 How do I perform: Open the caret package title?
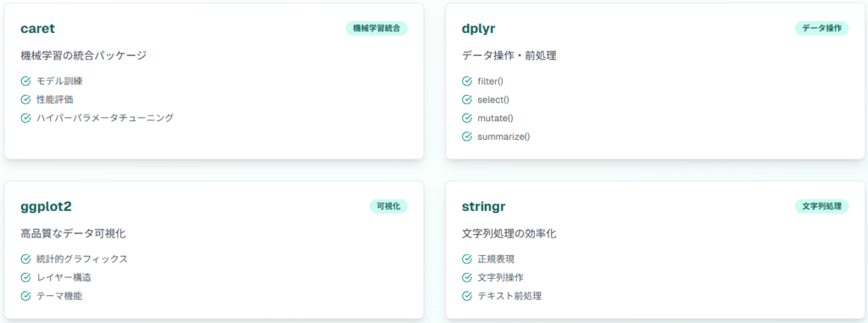37,29
